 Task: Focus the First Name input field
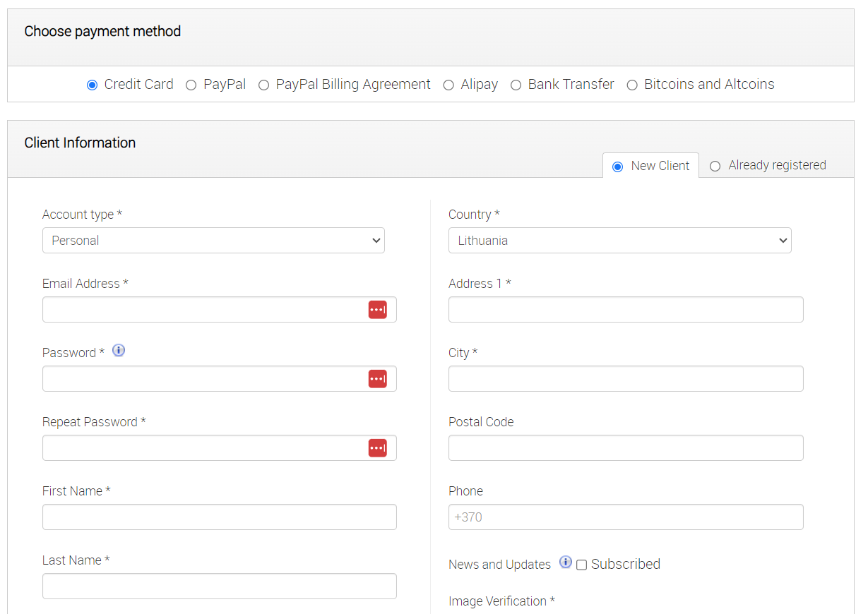220,517
